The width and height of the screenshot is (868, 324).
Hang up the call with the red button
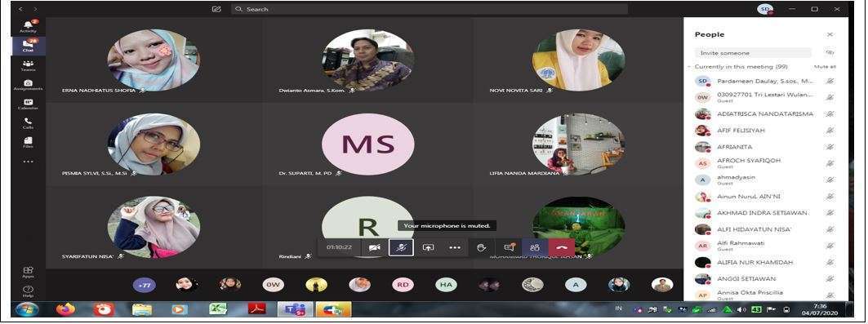(561, 248)
